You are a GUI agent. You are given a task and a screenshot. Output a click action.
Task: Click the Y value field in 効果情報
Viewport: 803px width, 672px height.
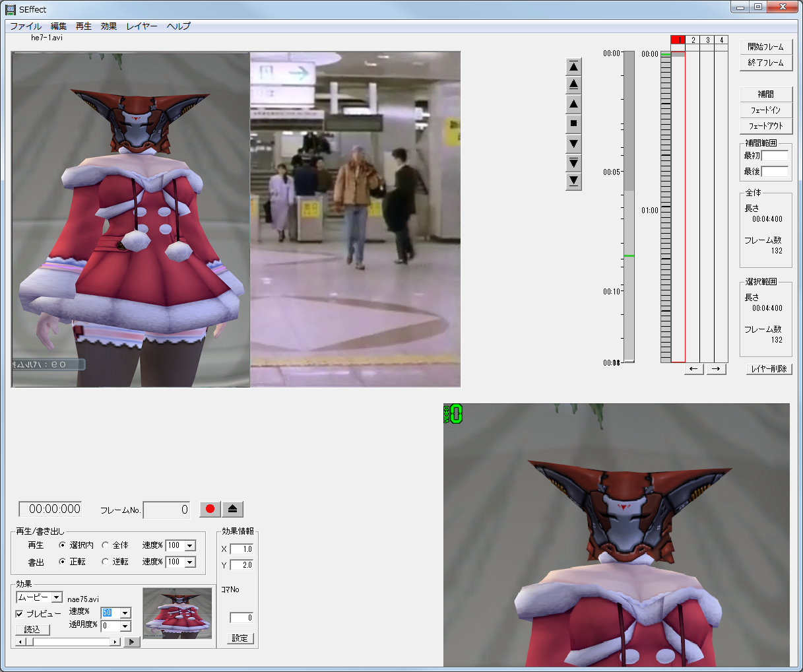coord(241,565)
